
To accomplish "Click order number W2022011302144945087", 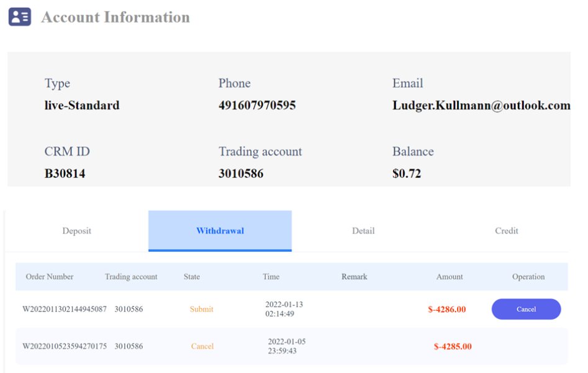I will (x=65, y=309).
